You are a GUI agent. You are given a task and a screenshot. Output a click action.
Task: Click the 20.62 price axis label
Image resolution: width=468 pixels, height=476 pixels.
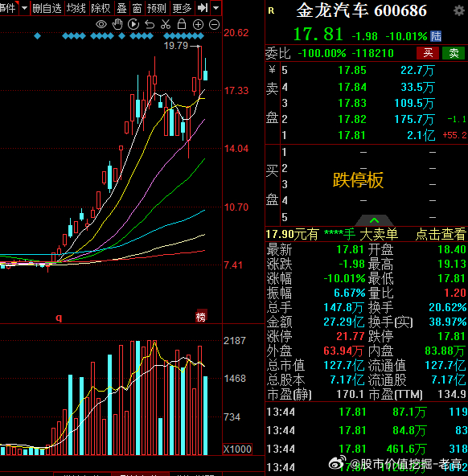tap(236, 33)
